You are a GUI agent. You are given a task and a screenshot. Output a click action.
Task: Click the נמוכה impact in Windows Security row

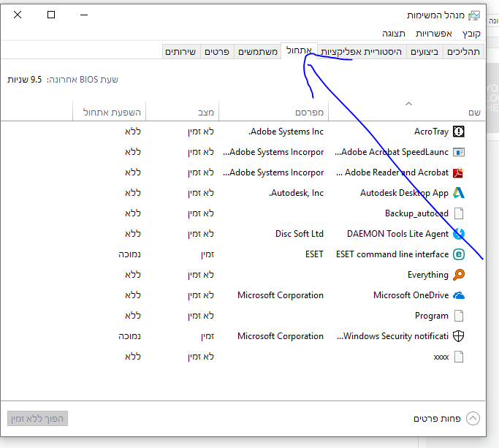coord(129,336)
